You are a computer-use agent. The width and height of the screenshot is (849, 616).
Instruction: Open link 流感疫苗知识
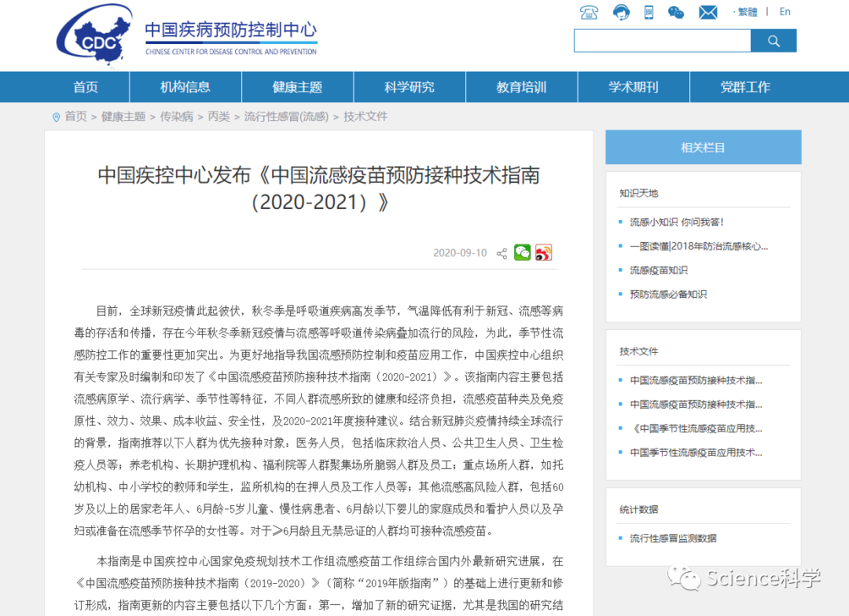pyautogui.click(x=659, y=270)
